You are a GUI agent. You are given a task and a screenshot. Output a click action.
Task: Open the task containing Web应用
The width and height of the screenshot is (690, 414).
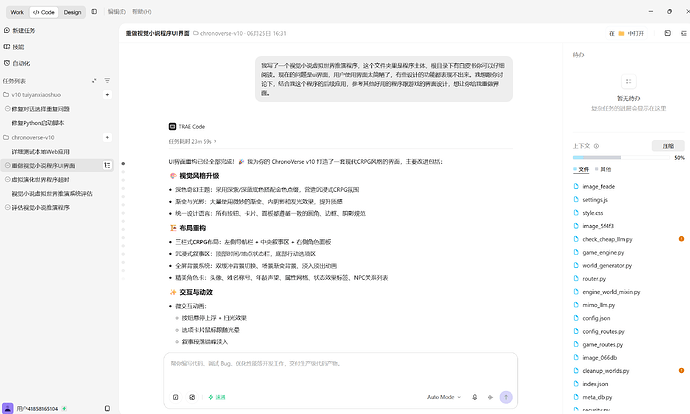tap(40, 151)
